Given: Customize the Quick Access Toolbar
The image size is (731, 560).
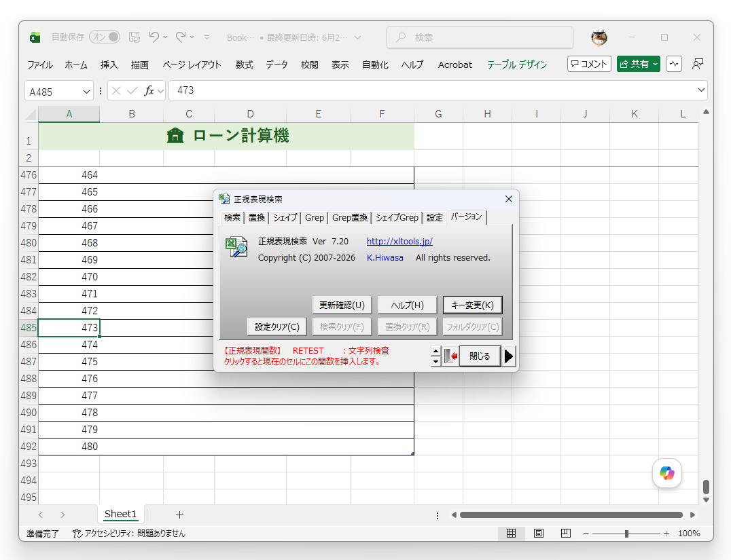Looking at the screenshot, I should (x=207, y=37).
